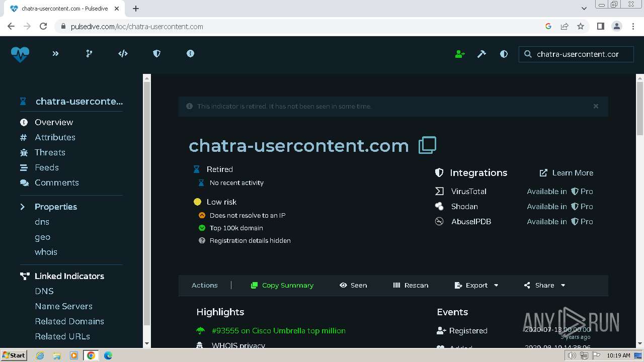Screen dimensions: 644x362
Task: Click the VirusTotal integration
Action: [469, 191]
